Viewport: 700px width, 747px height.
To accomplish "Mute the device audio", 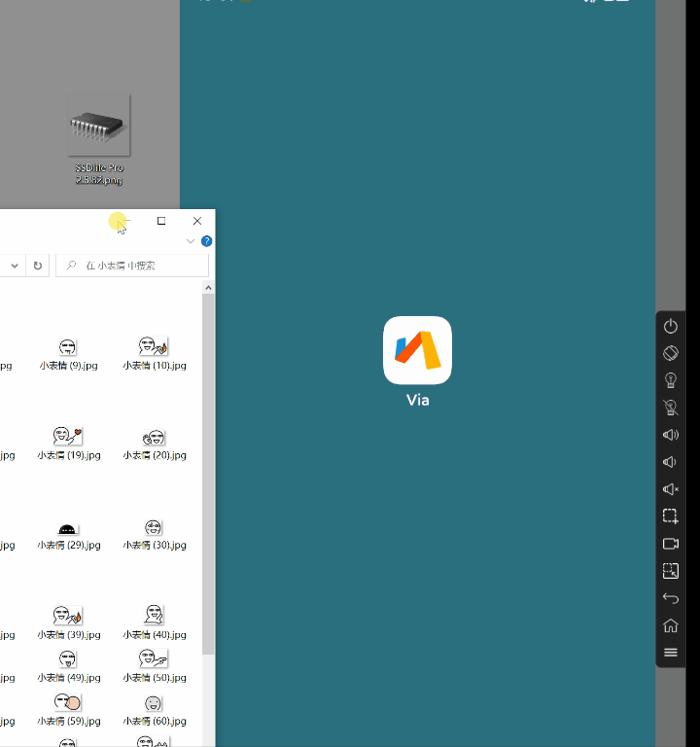I will coord(670,489).
